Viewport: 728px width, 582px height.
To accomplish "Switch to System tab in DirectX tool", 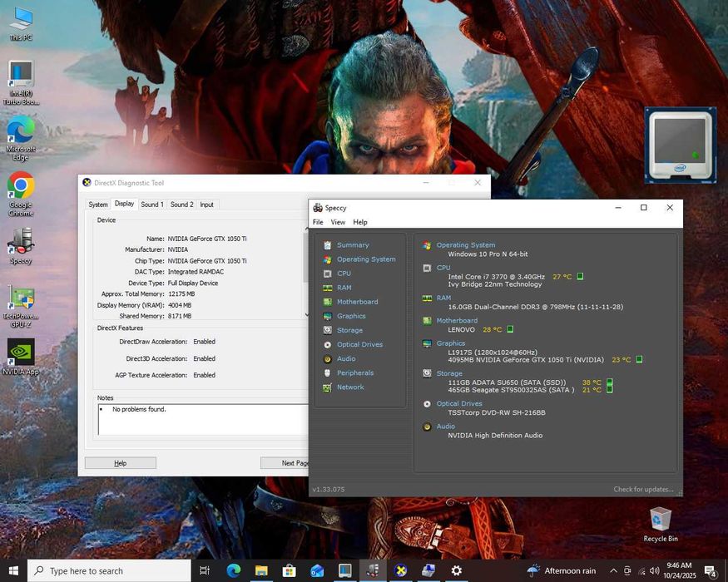I will [x=98, y=205].
